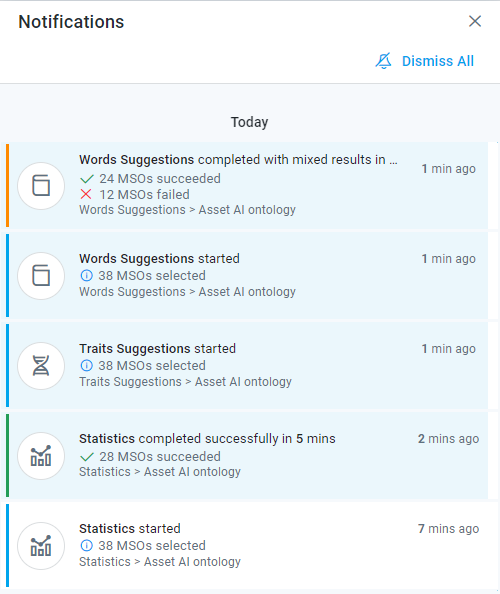The width and height of the screenshot is (500, 594).
Task: Follow the Statistics > Asset AI ontology breadcrumb under Statistics started
Action: (160, 561)
